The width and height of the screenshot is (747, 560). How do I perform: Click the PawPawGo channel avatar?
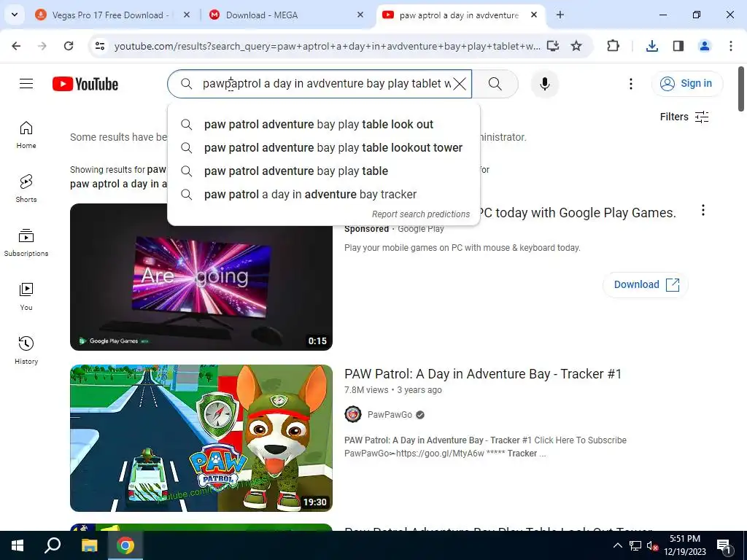[353, 414]
